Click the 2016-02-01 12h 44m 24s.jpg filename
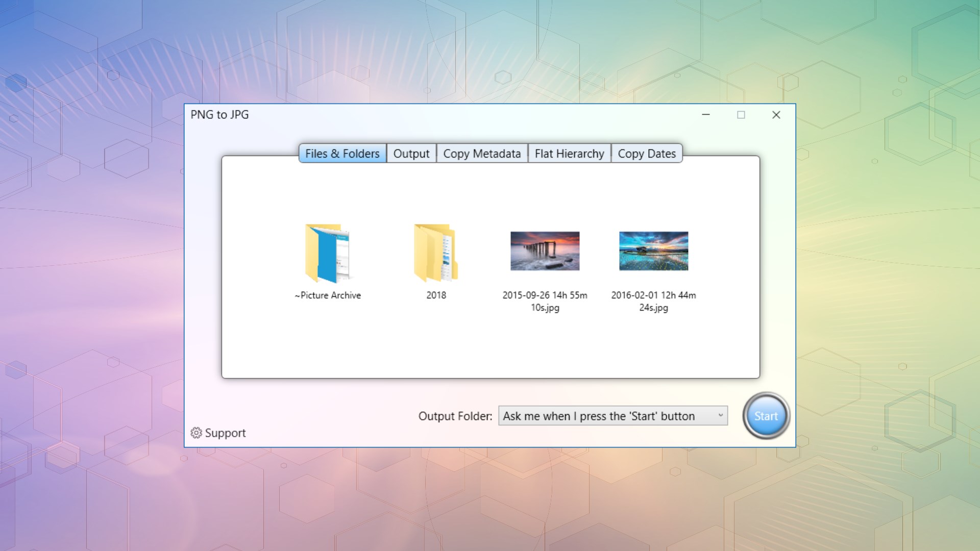Viewport: 980px width, 551px height. click(x=653, y=301)
